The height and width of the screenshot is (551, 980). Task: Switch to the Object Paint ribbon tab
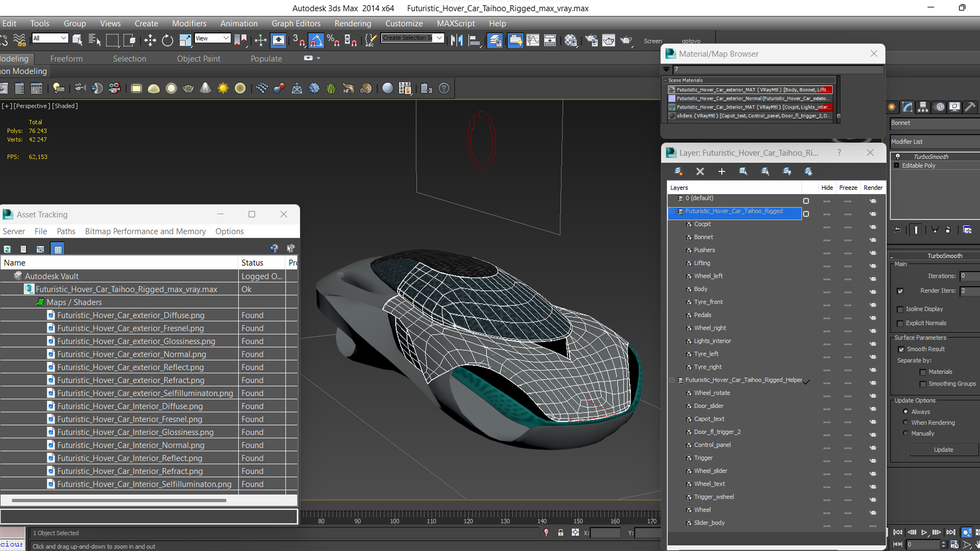[199, 59]
